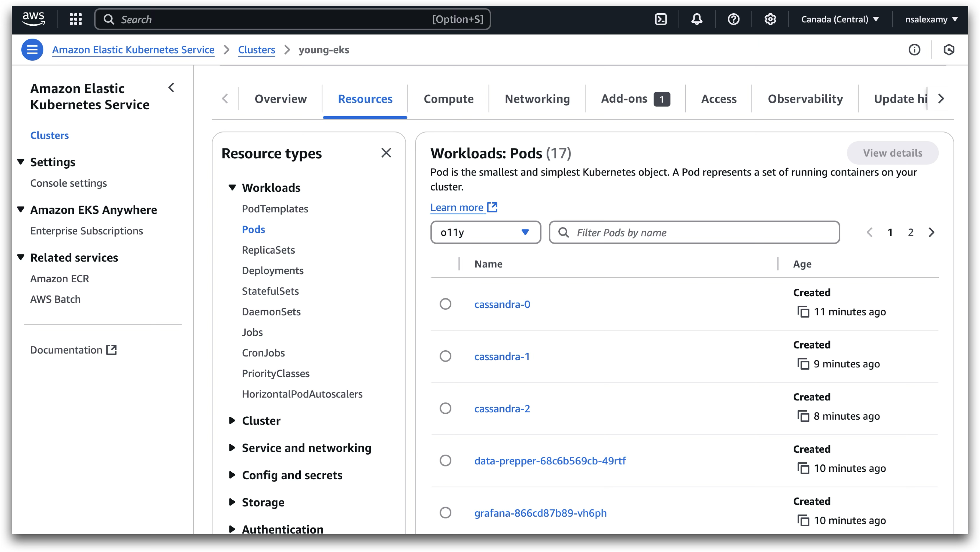Switch to the Compute tab
980x552 pixels.
pos(448,99)
